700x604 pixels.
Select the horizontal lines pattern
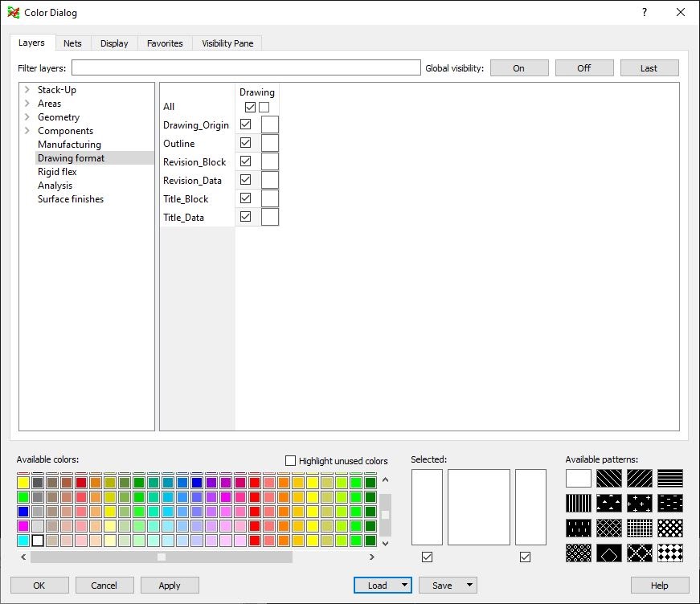point(670,478)
